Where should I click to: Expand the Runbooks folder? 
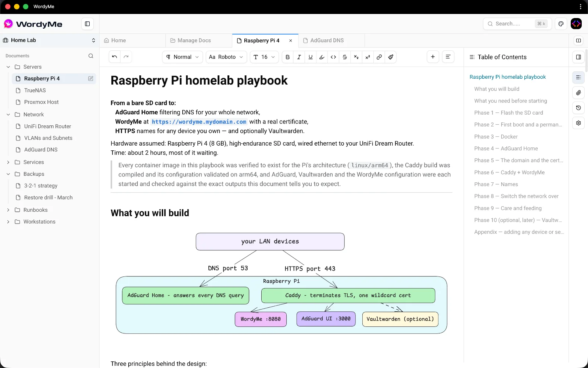coord(8,210)
